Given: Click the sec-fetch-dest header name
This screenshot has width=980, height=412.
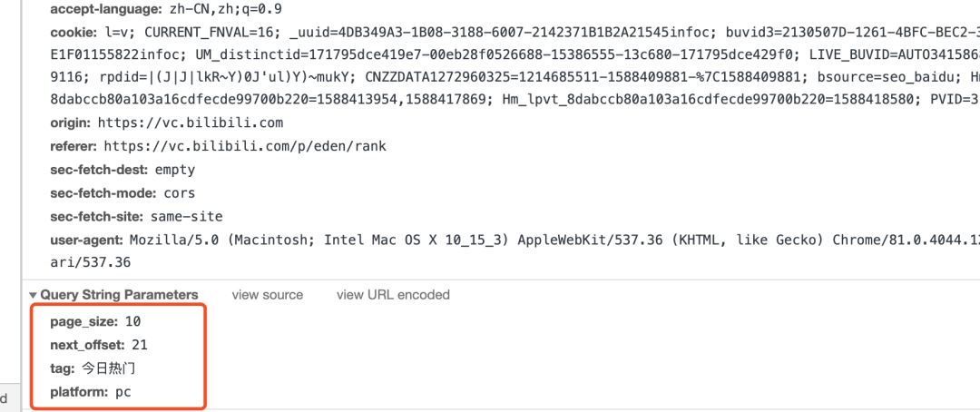Looking at the screenshot, I should coord(99,170).
